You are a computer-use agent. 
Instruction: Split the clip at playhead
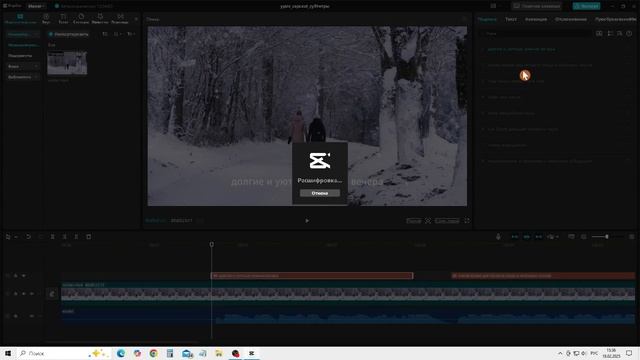pyautogui.click(x=52, y=237)
